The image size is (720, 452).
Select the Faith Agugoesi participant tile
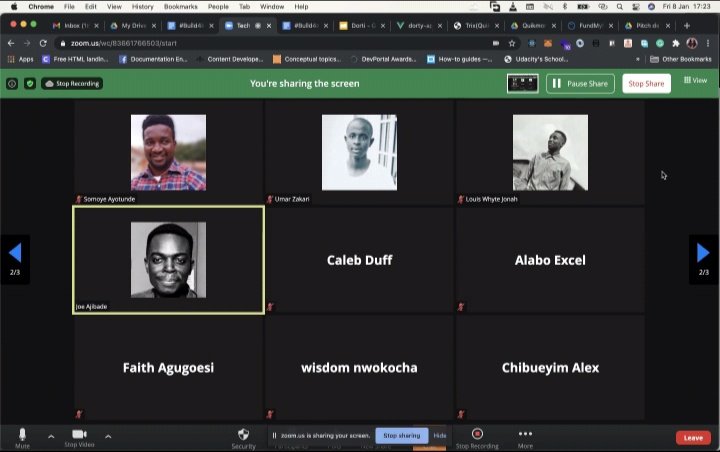(x=168, y=367)
